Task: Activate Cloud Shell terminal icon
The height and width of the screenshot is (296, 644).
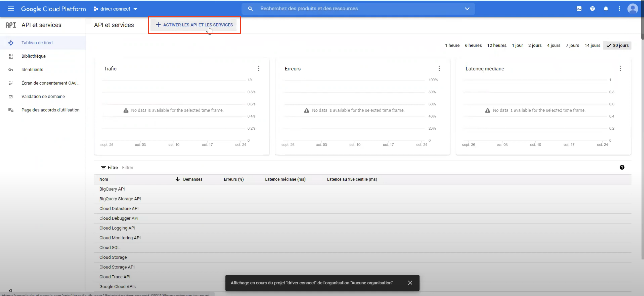Action: pos(579,9)
